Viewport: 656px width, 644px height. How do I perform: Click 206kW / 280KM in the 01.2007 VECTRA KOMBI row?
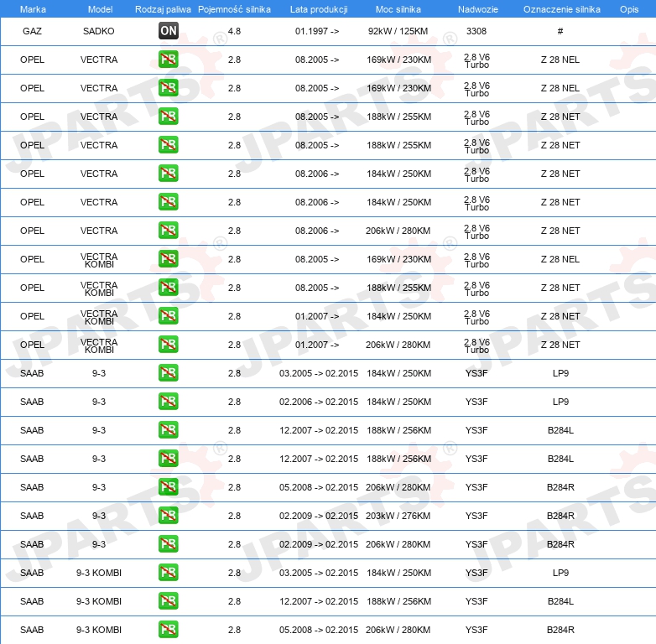(398, 345)
